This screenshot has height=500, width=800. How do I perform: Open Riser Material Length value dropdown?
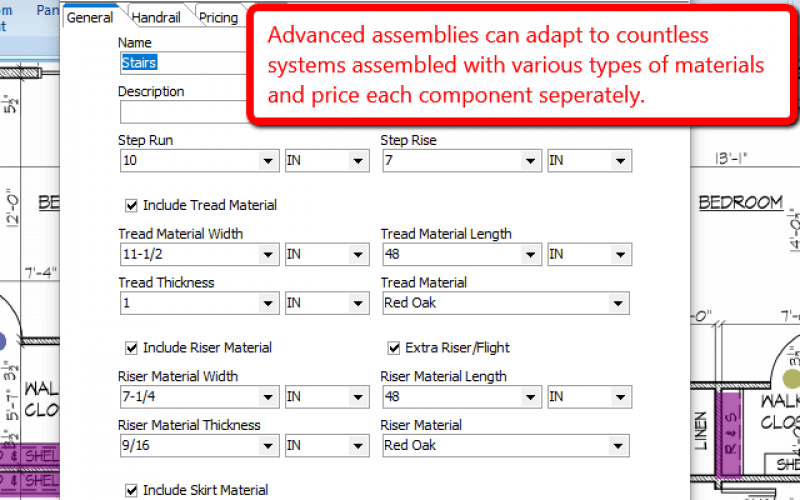(531, 396)
